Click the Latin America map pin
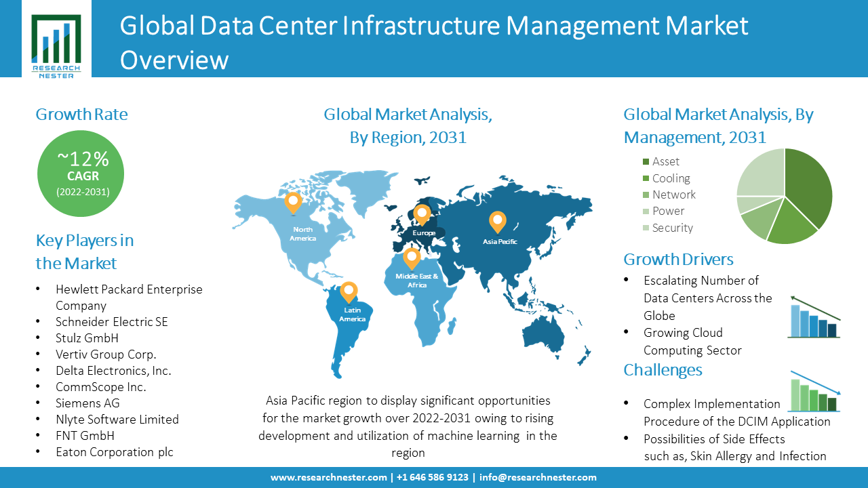This screenshot has width=868, height=488. coord(349,292)
